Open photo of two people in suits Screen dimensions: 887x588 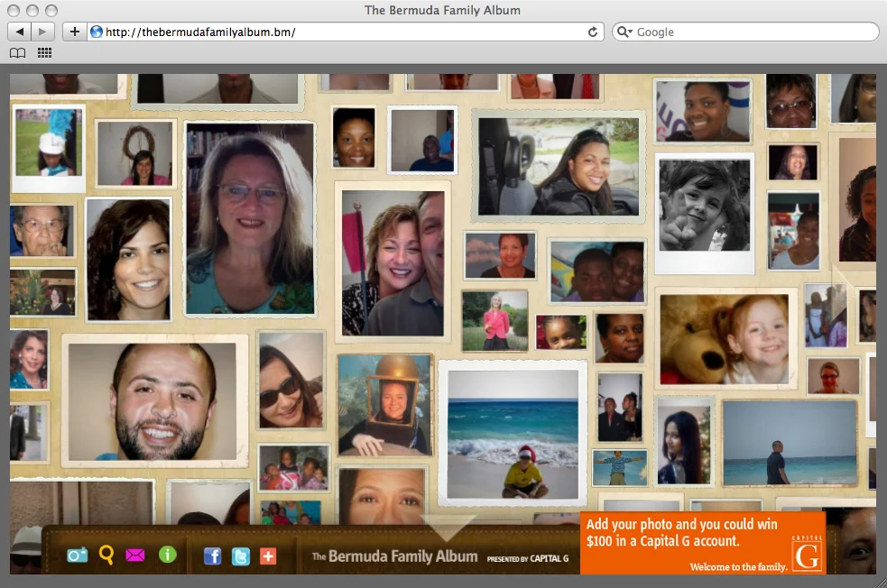[x=620, y=407]
